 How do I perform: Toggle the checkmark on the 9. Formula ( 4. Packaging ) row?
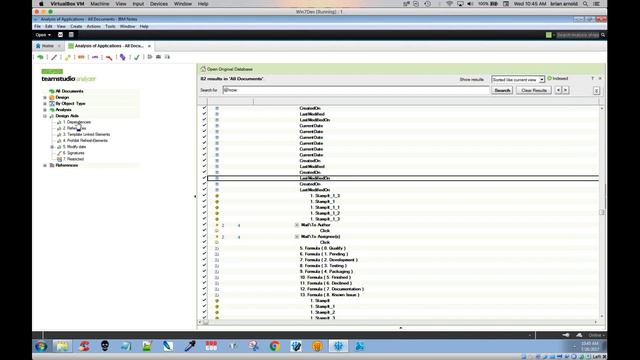pos(204,271)
